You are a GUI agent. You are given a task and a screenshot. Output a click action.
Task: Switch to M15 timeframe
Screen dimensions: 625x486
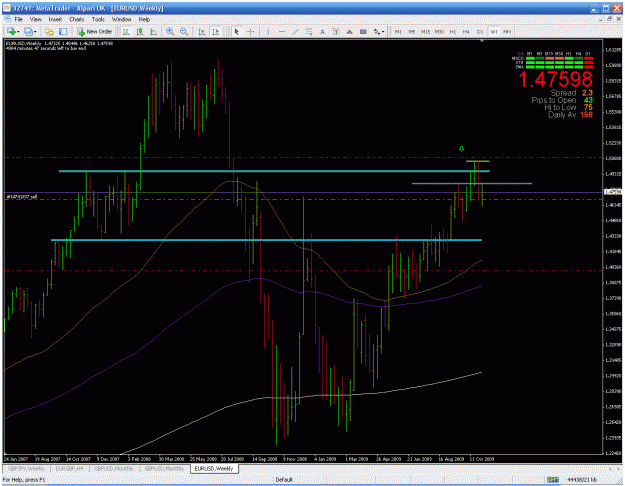(425, 31)
